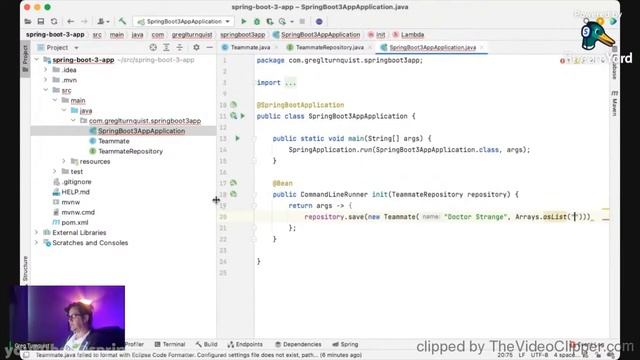Click Expand All in Project panel
This screenshot has height=360, width=640.
click(x=167, y=48)
